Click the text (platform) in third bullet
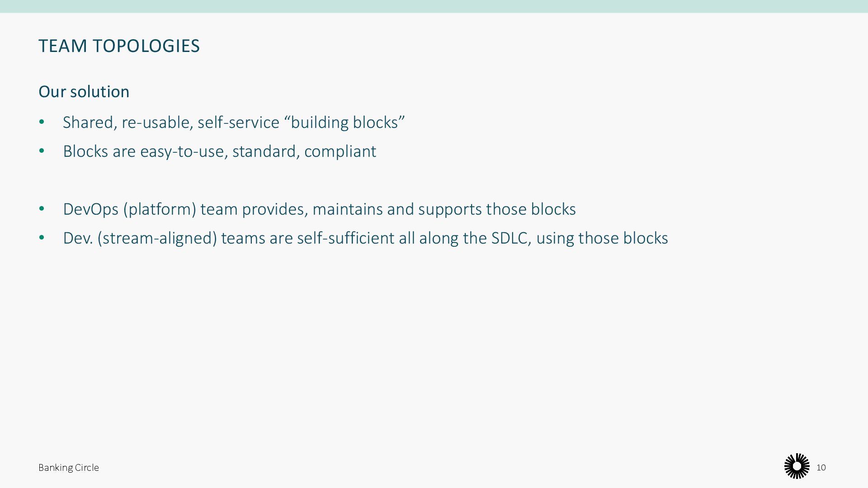 click(x=160, y=209)
